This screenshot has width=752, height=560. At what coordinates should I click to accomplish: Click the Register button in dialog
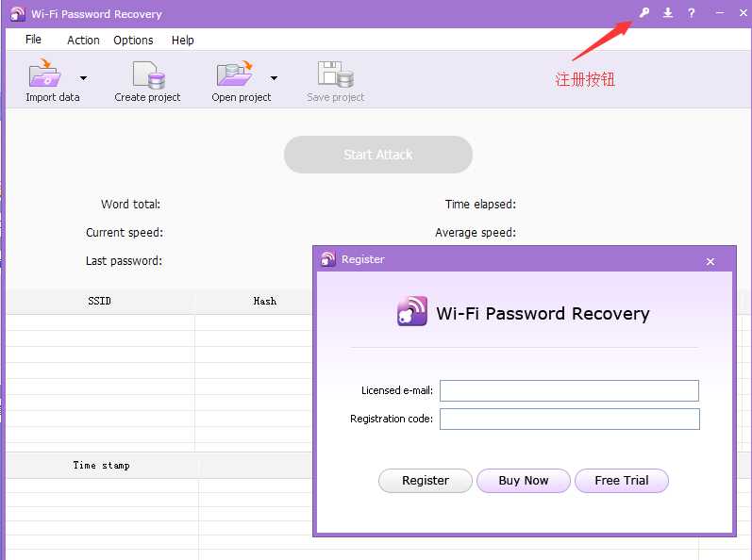tap(426, 481)
